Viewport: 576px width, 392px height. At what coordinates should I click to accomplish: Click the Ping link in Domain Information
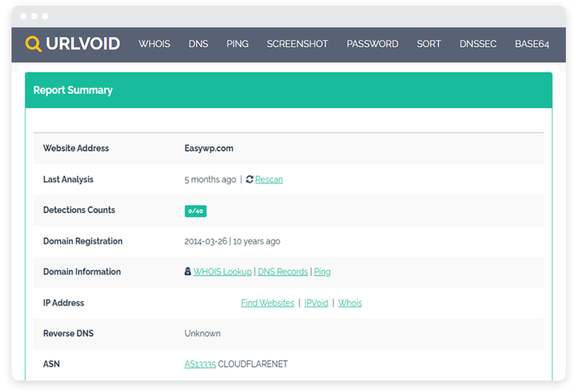[x=322, y=272]
